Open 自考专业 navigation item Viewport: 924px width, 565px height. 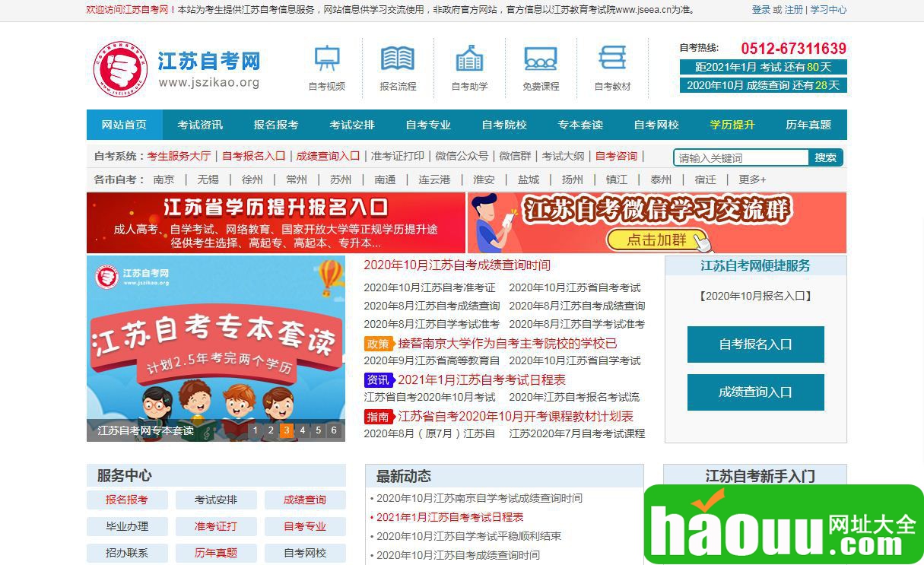click(428, 125)
